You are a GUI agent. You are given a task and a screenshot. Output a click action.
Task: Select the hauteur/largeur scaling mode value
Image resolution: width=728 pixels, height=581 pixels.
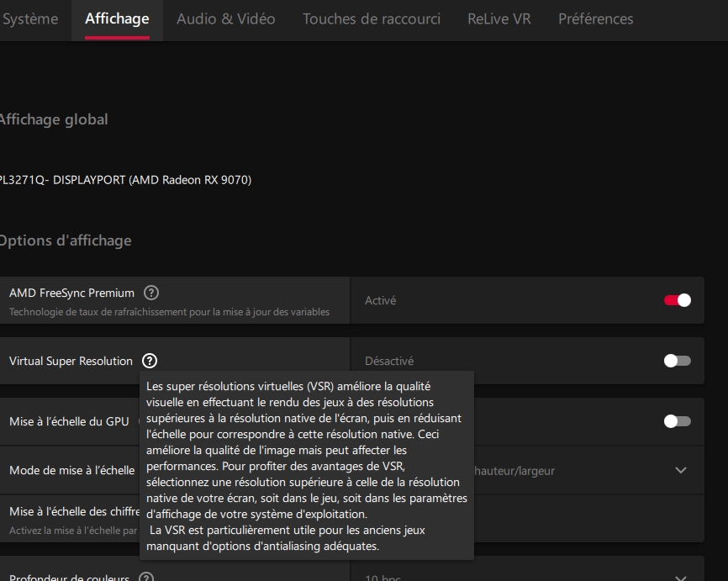[x=514, y=471]
